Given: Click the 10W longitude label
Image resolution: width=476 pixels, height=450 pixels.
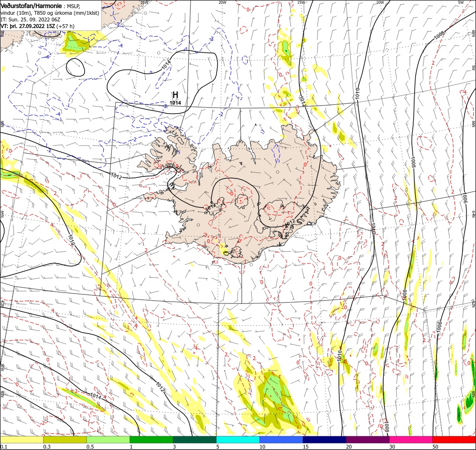Looking at the screenshot, I should 380,2.
